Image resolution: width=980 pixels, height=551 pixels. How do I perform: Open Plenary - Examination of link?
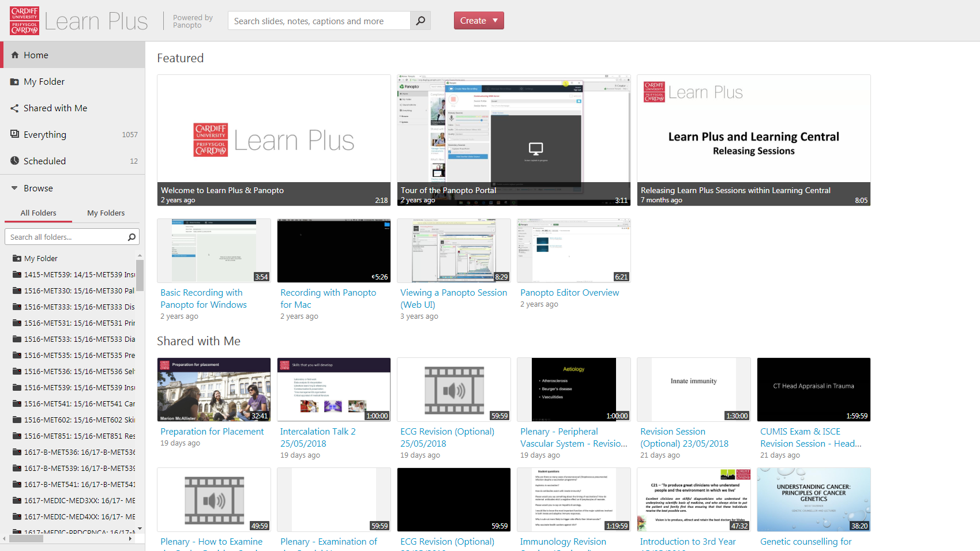click(x=329, y=542)
